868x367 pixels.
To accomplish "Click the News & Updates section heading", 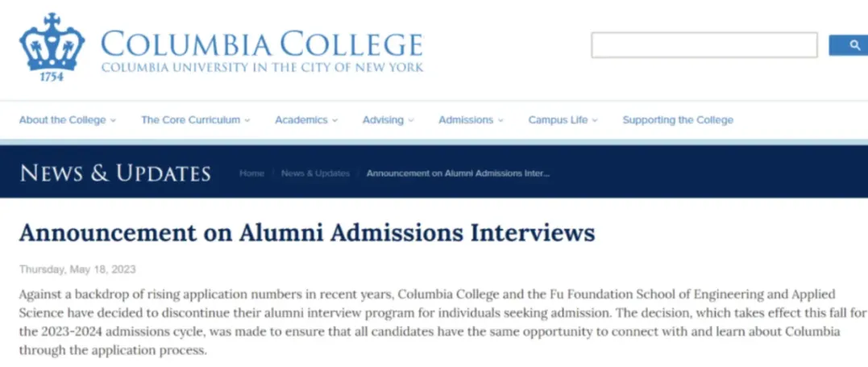I will (x=115, y=173).
